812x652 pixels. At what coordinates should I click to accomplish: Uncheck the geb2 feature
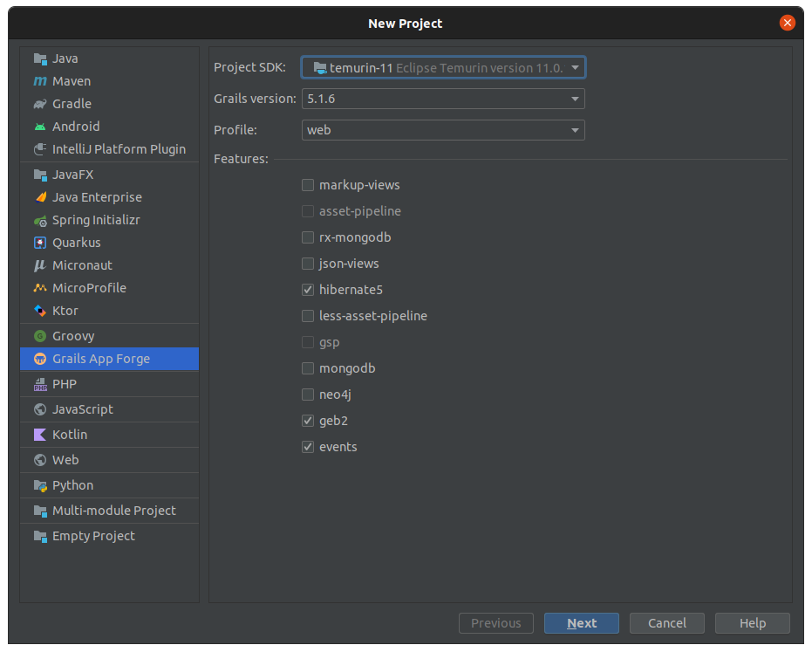308,421
